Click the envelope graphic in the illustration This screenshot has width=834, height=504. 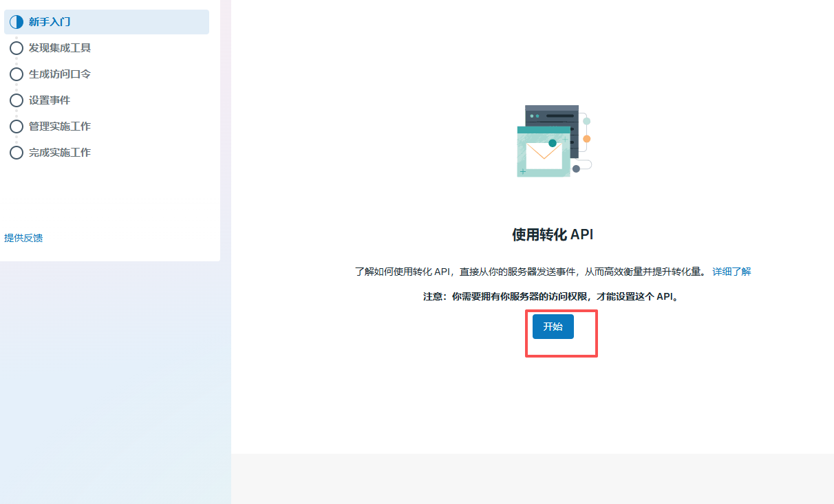point(544,156)
